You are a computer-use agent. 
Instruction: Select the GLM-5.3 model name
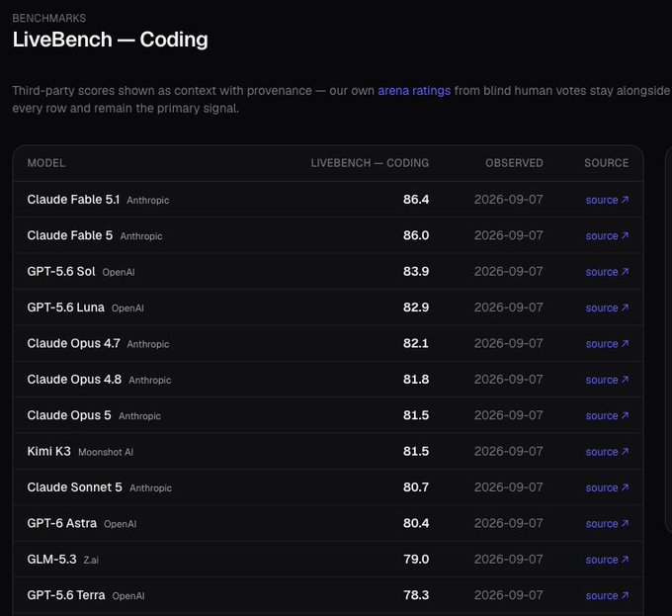51,560
